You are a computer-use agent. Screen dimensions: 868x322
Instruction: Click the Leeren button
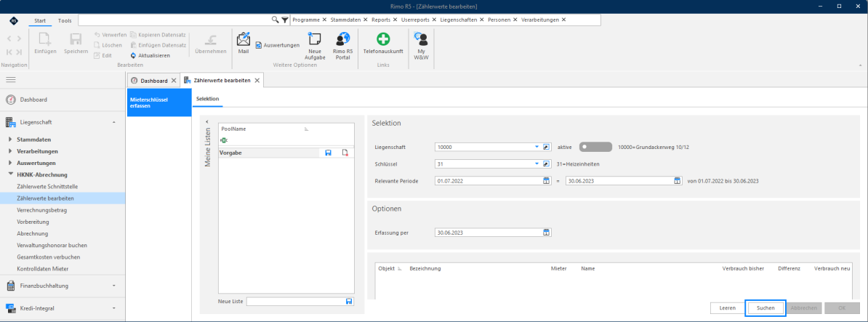click(x=727, y=308)
